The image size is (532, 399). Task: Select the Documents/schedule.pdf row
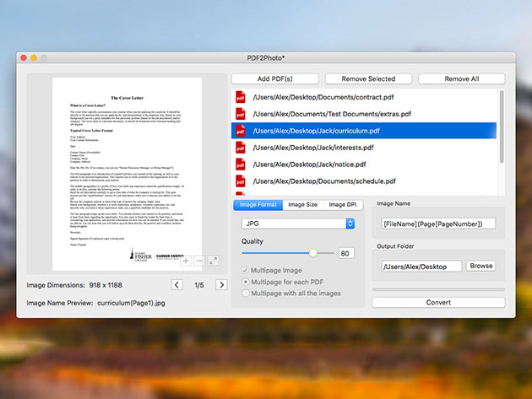pos(364,181)
